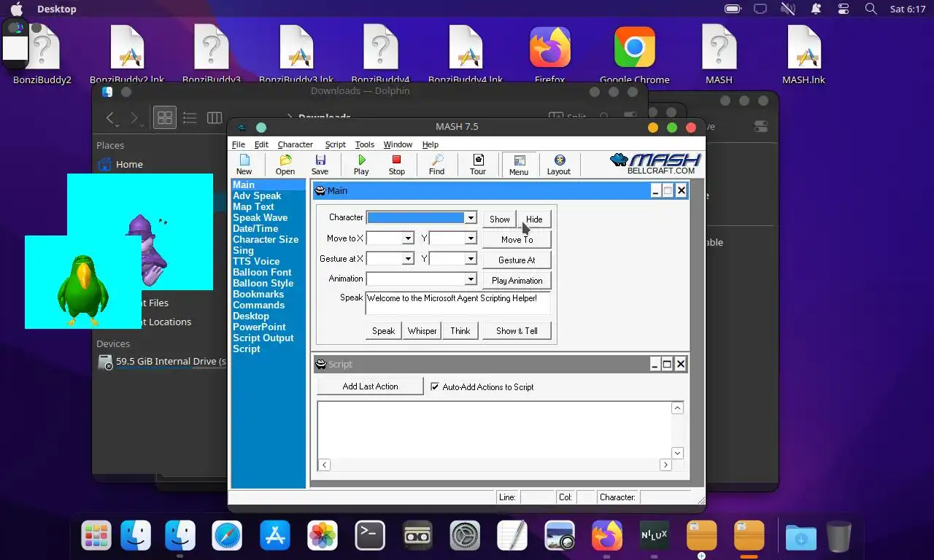Open the NILUX app in dock
The image size is (934, 560).
coord(655,536)
